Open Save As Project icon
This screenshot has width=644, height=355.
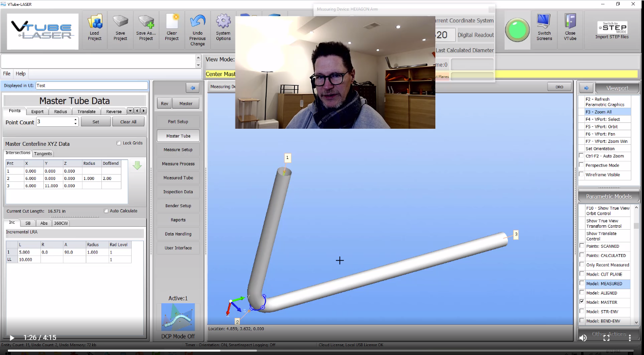146,23
